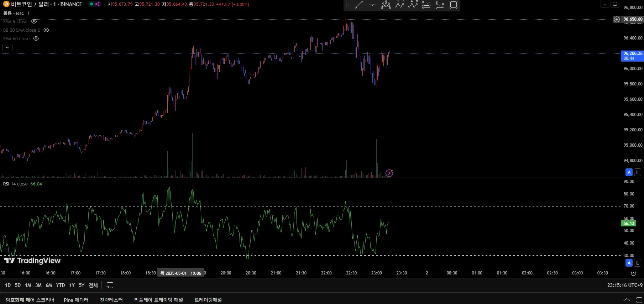Image resolution: width=644 pixels, height=304 pixels.
Task: Open the 전략테스터 tab
Action: [111, 300]
